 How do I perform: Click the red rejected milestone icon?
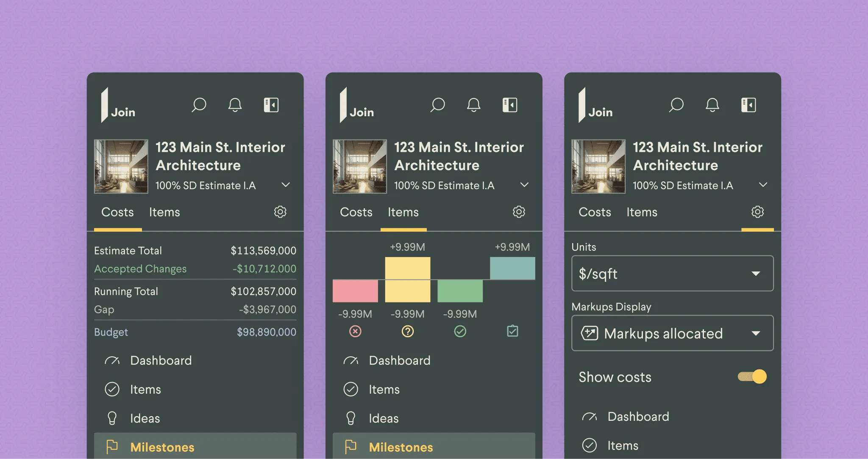pyautogui.click(x=355, y=331)
